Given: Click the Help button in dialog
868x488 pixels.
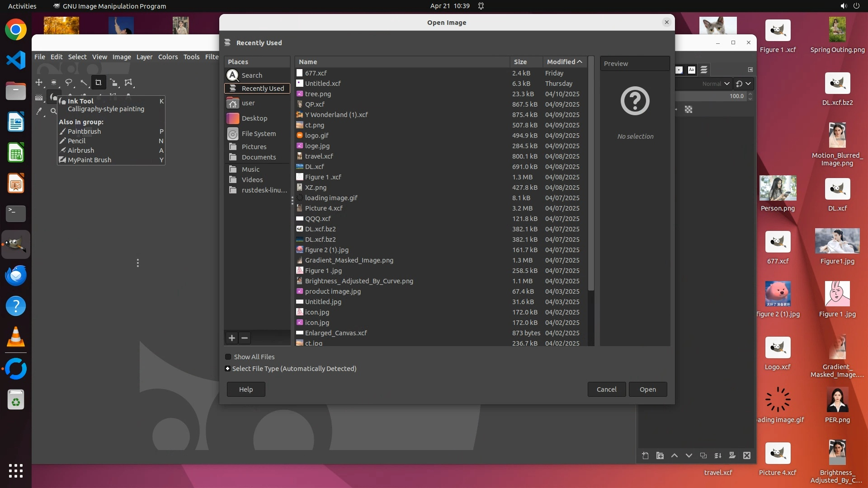Looking at the screenshot, I should pos(246,389).
